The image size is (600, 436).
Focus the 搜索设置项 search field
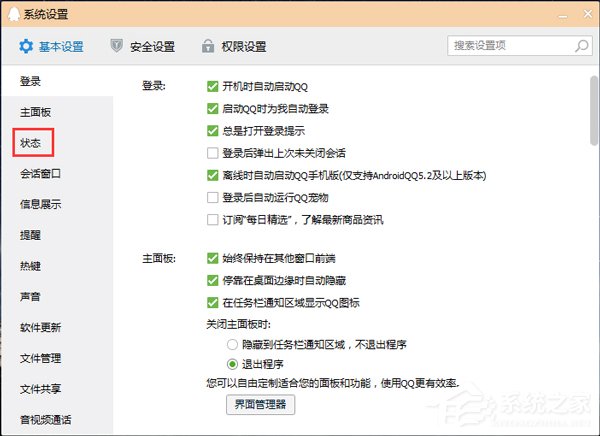(520, 46)
